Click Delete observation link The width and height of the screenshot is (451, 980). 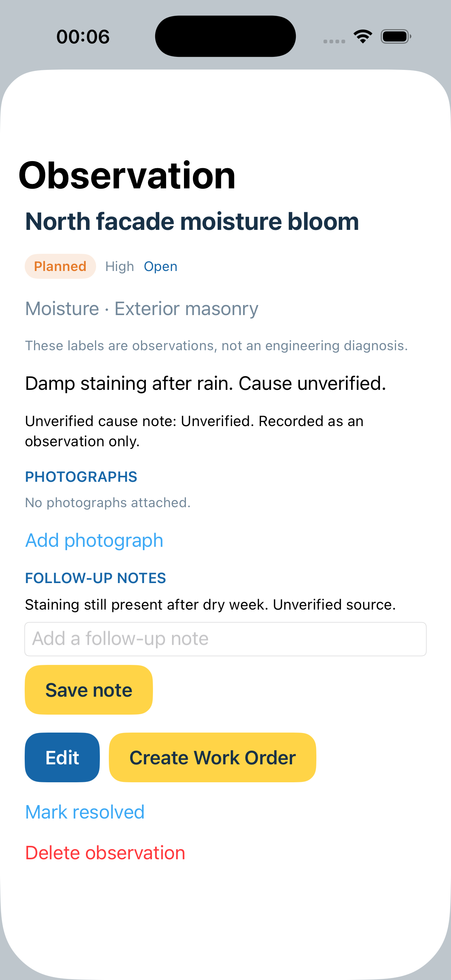point(105,853)
